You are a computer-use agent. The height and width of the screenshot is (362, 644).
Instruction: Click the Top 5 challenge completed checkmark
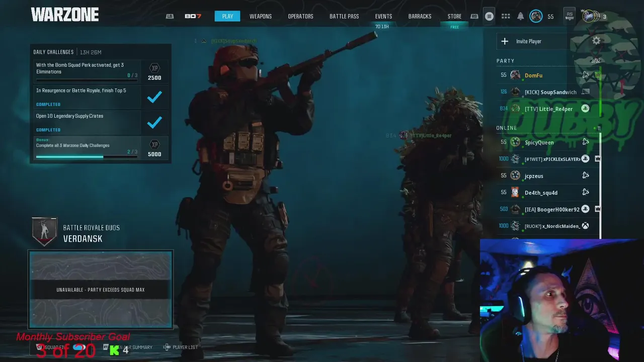coord(154,97)
